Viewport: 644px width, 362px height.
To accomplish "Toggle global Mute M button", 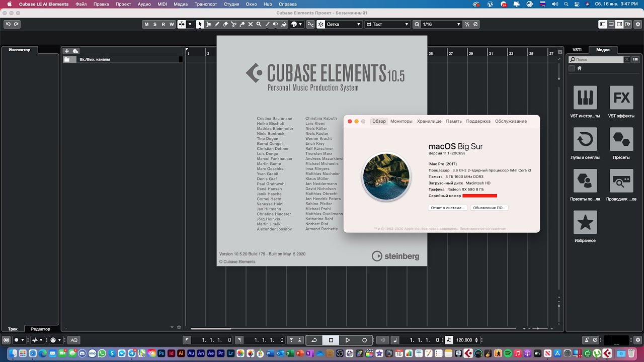I will [146, 24].
